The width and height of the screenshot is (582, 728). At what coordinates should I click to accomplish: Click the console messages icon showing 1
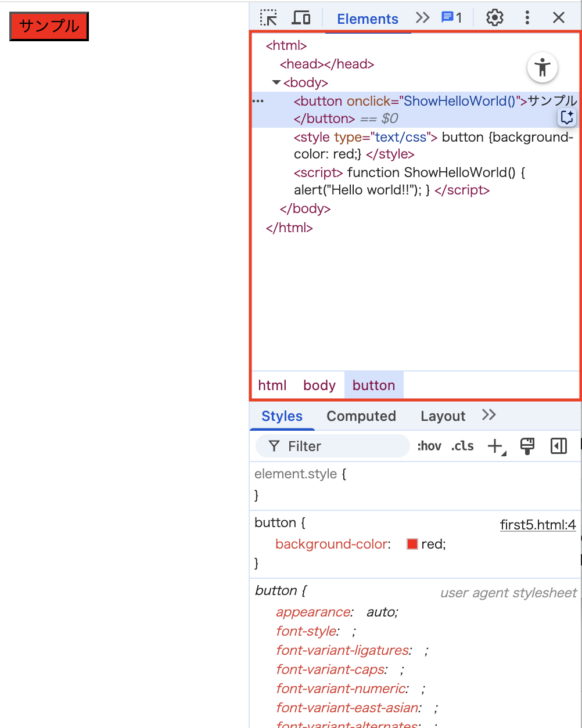click(x=451, y=17)
